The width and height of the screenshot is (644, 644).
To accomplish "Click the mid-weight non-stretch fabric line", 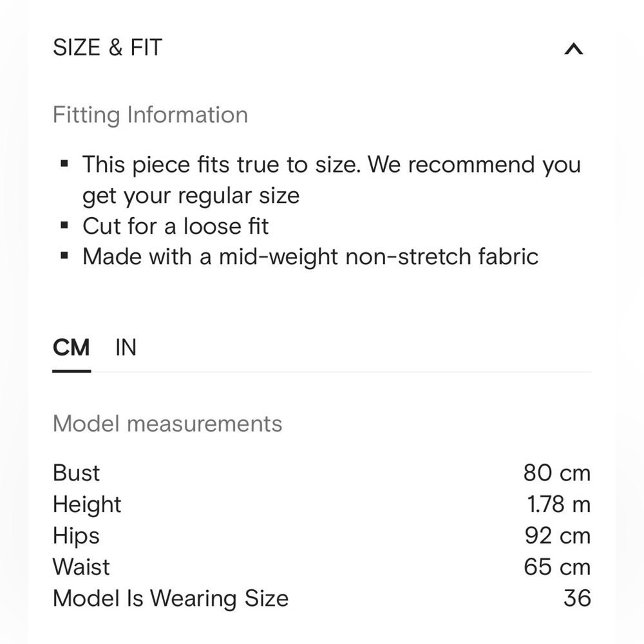I will click(x=310, y=256).
